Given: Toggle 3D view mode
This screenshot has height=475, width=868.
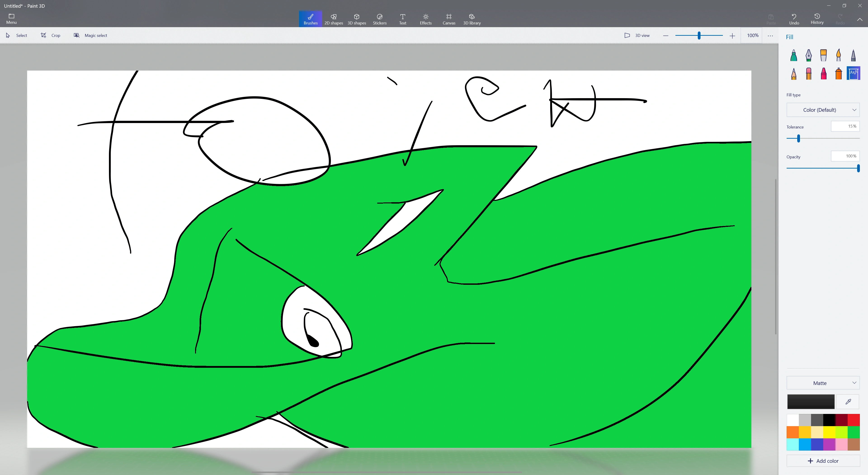Looking at the screenshot, I should (x=637, y=35).
